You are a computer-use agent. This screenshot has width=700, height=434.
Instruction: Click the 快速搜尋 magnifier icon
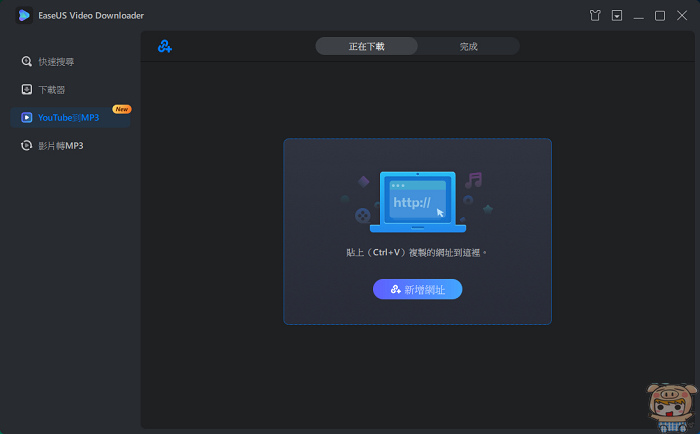point(27,62)
